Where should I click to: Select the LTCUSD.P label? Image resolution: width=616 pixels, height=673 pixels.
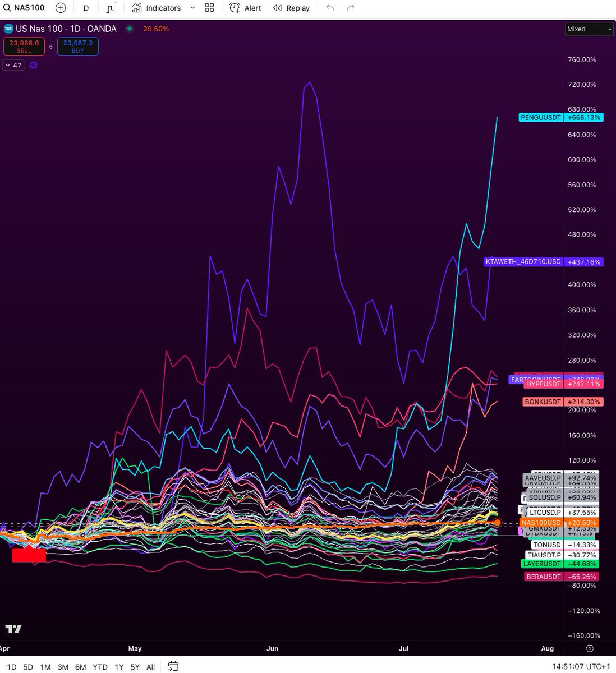pos(563,513)
